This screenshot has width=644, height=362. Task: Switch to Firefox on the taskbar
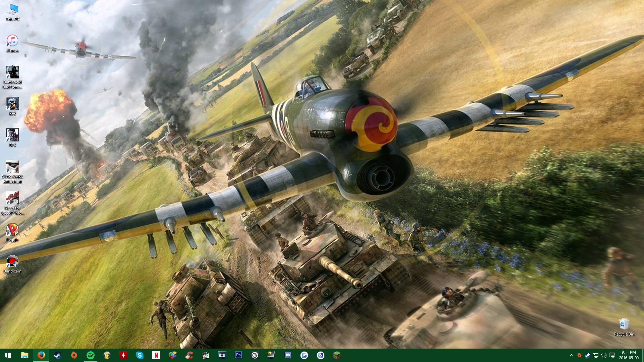coord(41,355)
